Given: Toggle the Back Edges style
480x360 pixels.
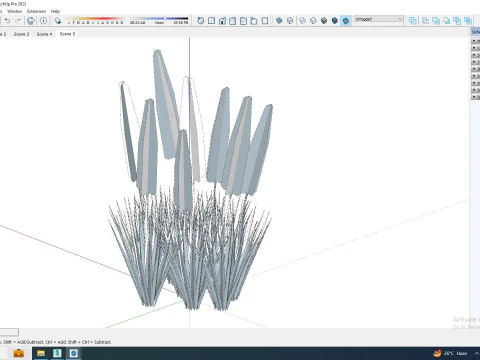Looking at the screenshot, I should 290,21.
